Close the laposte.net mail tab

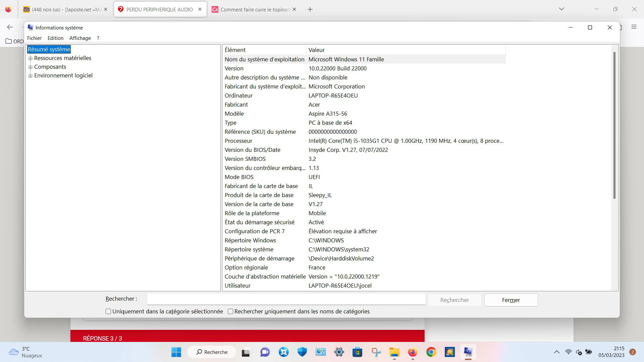click(x=106, y=9)
